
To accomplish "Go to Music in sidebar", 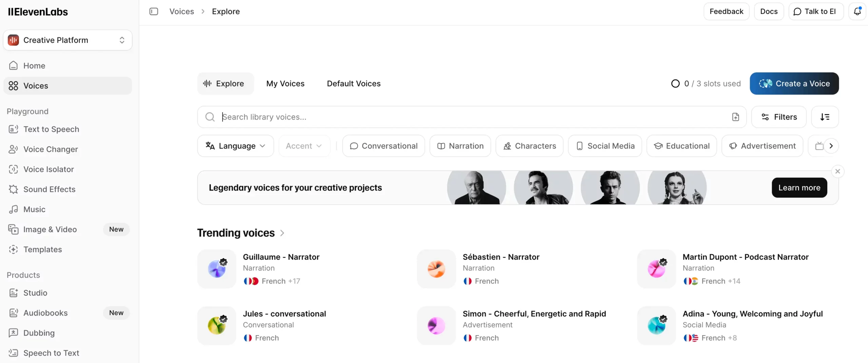I will [34, 209].
